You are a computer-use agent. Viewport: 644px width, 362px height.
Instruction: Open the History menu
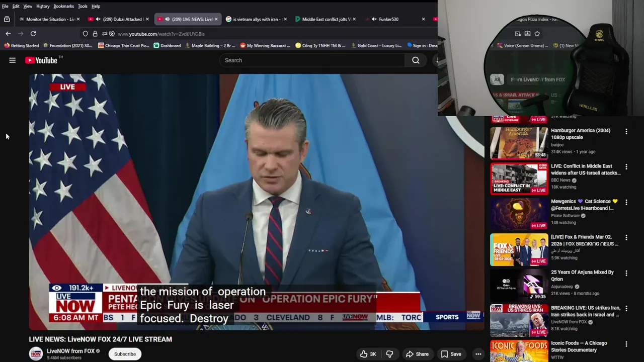[43, 6]
